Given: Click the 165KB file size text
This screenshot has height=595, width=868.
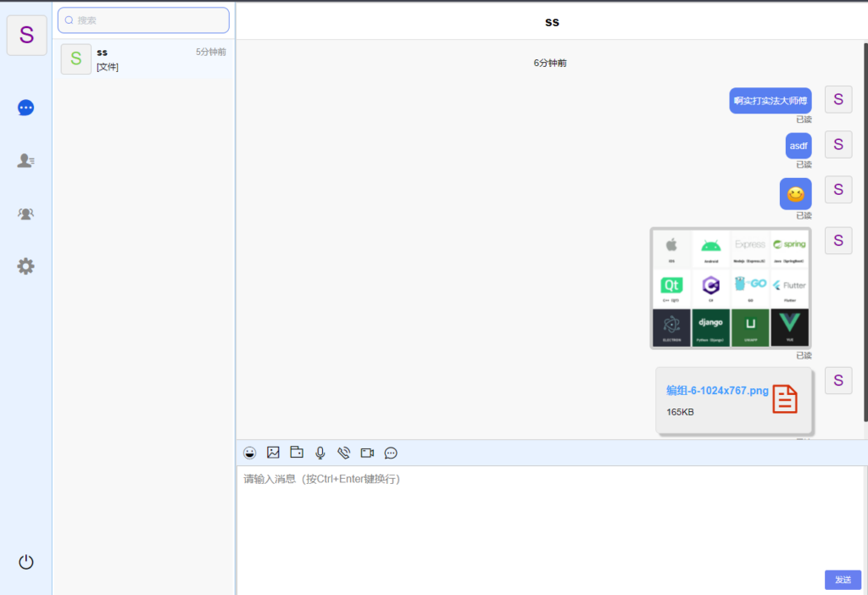Looking at the screenshot, I should point(680,413).
